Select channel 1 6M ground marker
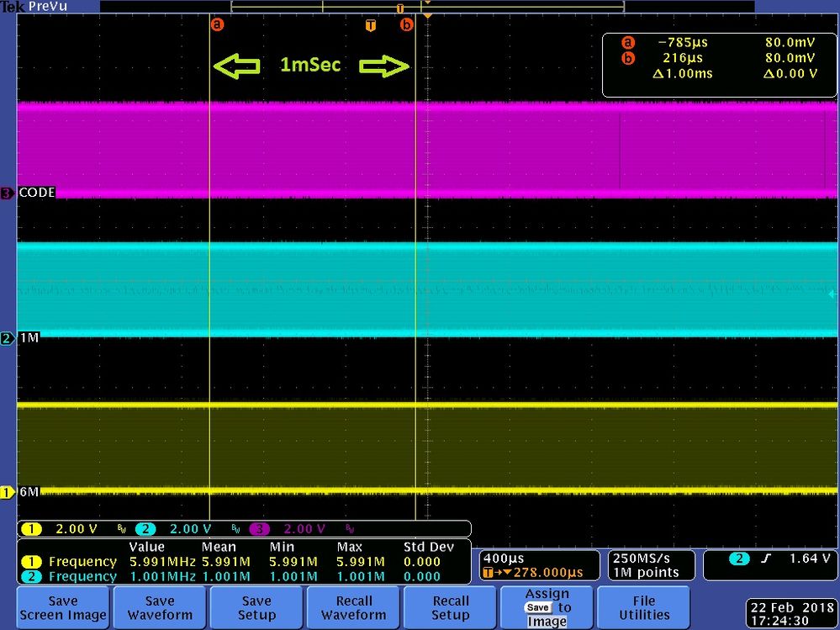The height and width of the screenshot is (630, 840). click(7, 492)
